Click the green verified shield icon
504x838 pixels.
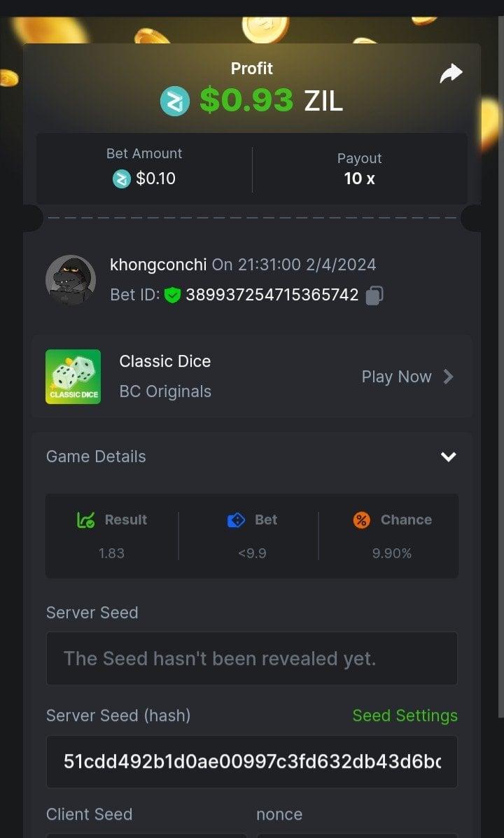click(172, 295)
